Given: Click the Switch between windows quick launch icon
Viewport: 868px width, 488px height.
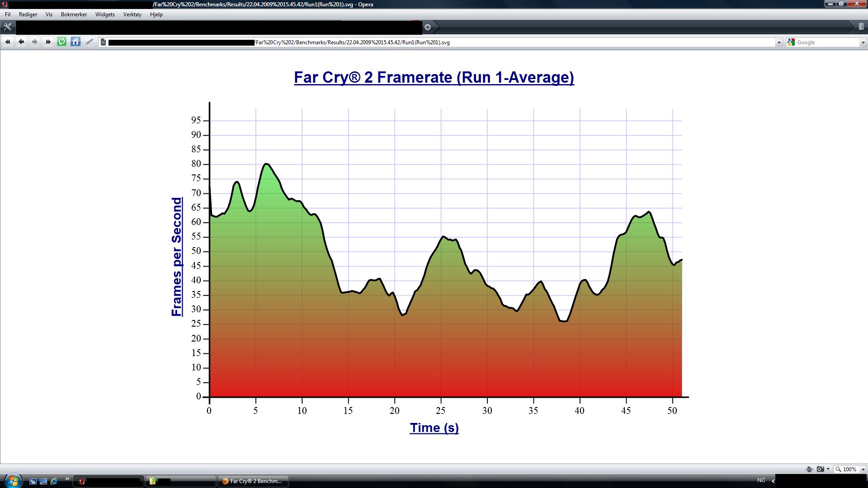Looking at the screenshot, I should 33,481.
